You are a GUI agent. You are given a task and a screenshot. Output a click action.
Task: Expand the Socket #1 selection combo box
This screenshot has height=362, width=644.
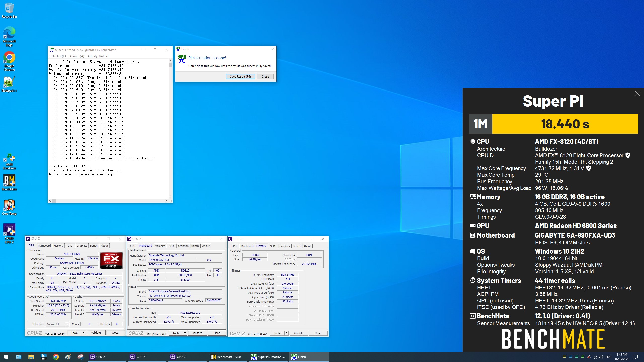click(57, 324)
